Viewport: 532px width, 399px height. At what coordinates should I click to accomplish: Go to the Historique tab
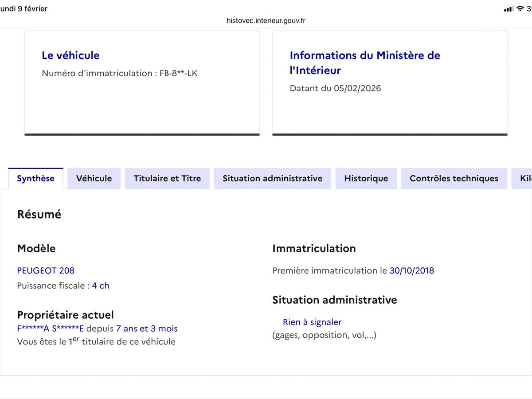[366, 178]
